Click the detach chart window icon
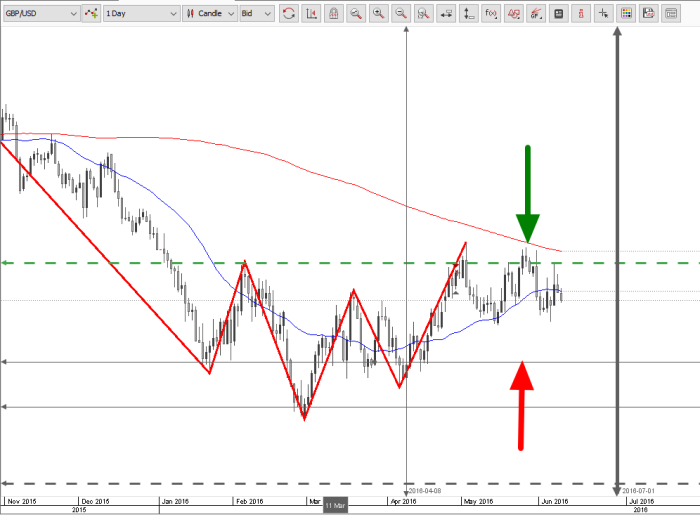 [x=671, y=14]
